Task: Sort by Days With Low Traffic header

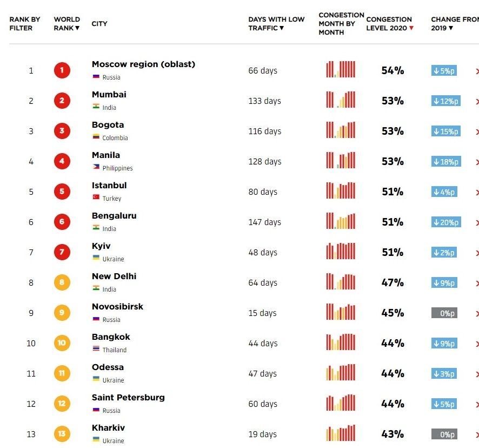Action: pyautogui.click(x=276, y=24)
